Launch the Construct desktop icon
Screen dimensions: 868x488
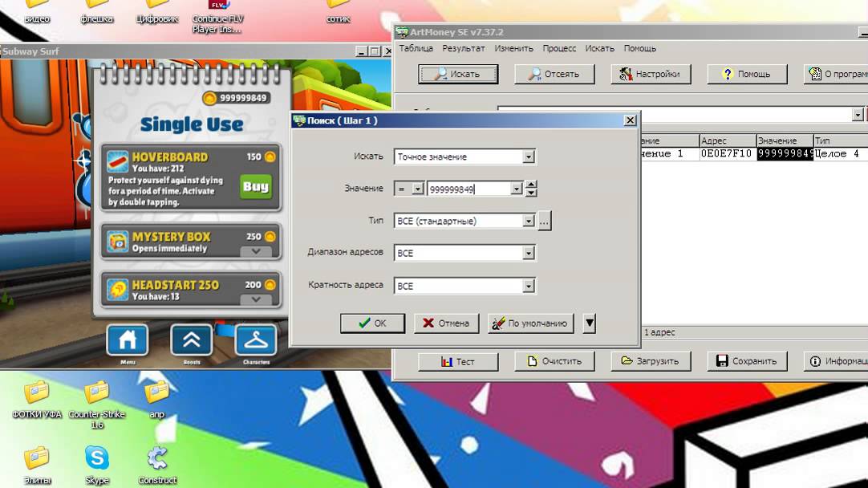pyautogui.click(x=157, y=466)
